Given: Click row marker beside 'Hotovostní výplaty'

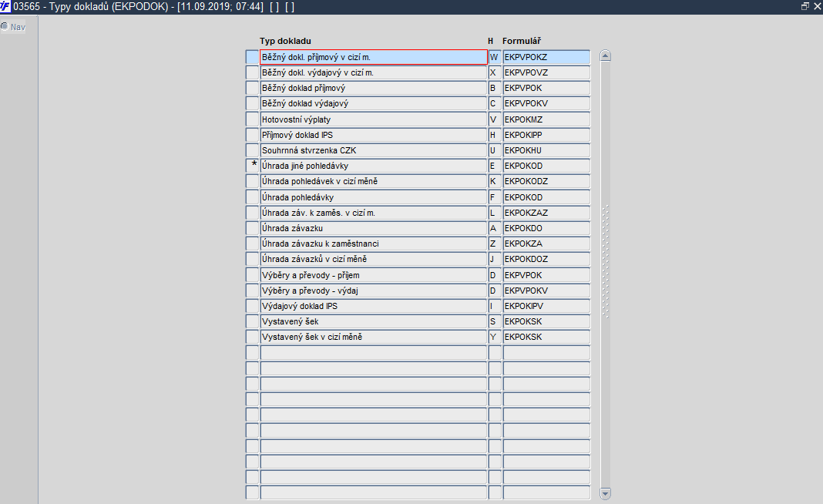Looking at the screenshot, I should [x=253, y=119].
